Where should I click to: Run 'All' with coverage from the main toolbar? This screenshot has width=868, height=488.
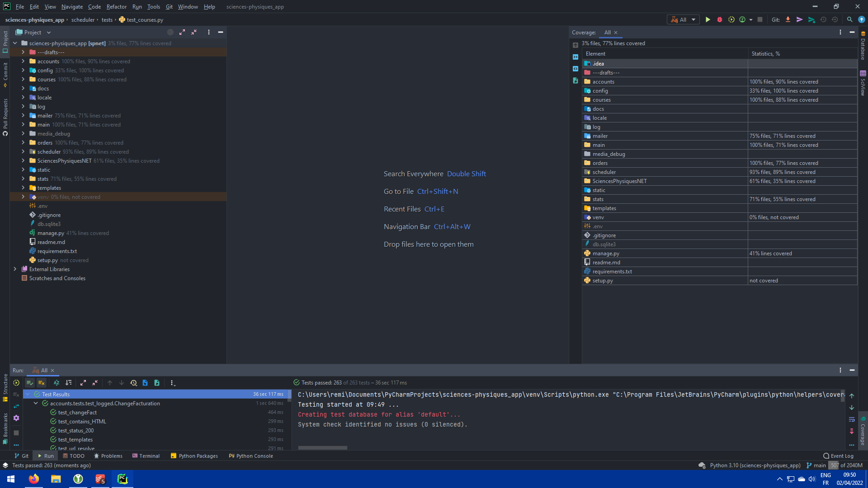(x=731, y=19)
